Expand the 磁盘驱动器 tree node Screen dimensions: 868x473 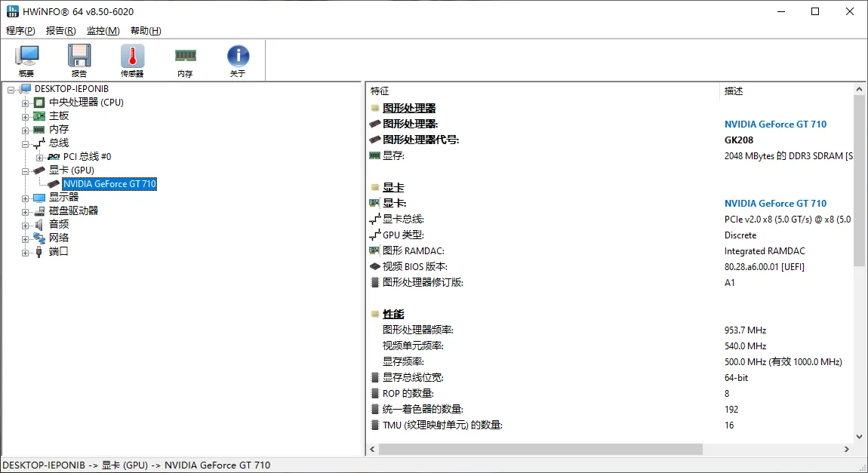[x=25, y=212]
